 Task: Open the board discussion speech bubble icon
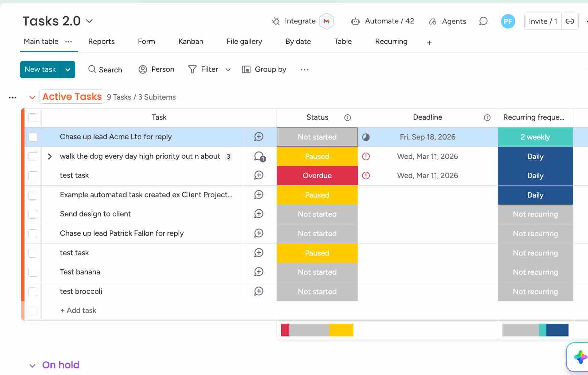pyautogui.click(x=483, y=21)
